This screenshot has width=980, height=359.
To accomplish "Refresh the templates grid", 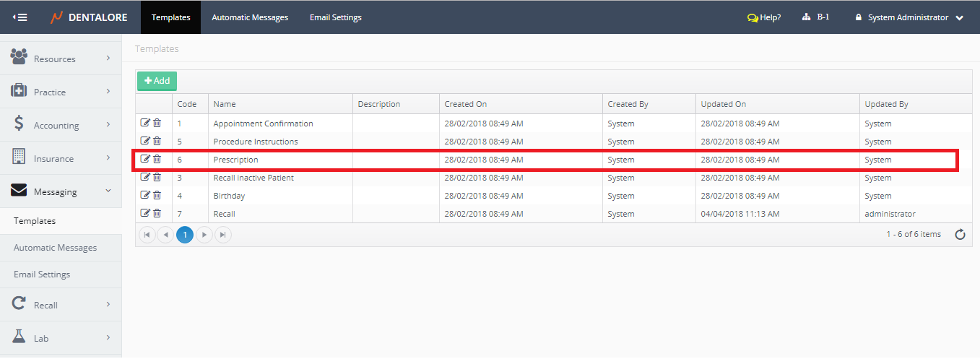I will 960,234.
